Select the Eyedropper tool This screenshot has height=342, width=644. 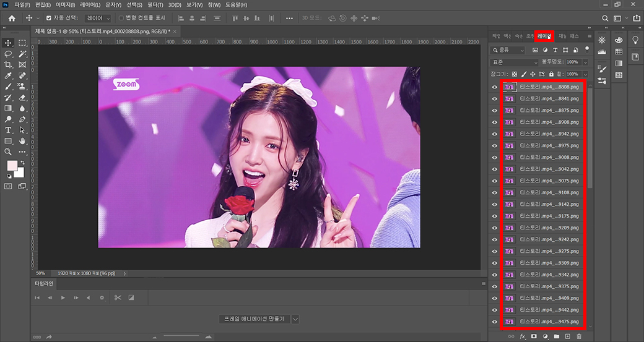pyautogui.click(x=8, y=75)
